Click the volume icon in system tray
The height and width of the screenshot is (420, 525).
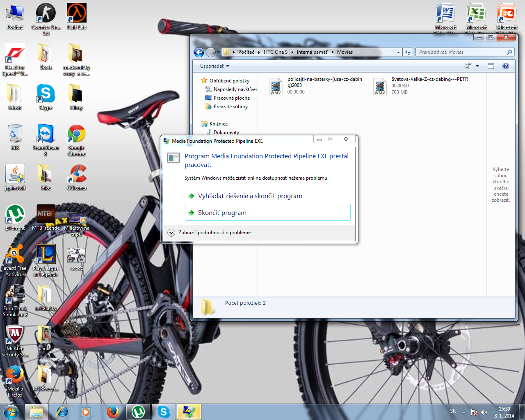click(484, 412)
